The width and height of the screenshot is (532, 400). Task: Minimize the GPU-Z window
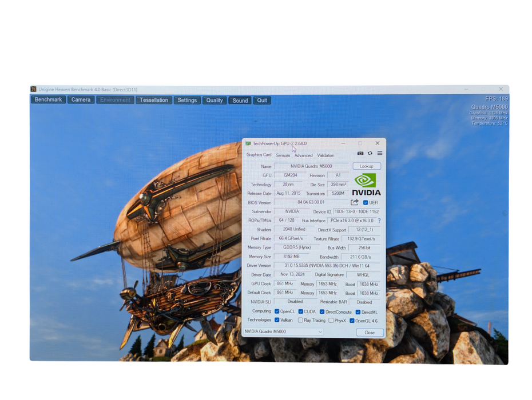[x=343, y=143]
